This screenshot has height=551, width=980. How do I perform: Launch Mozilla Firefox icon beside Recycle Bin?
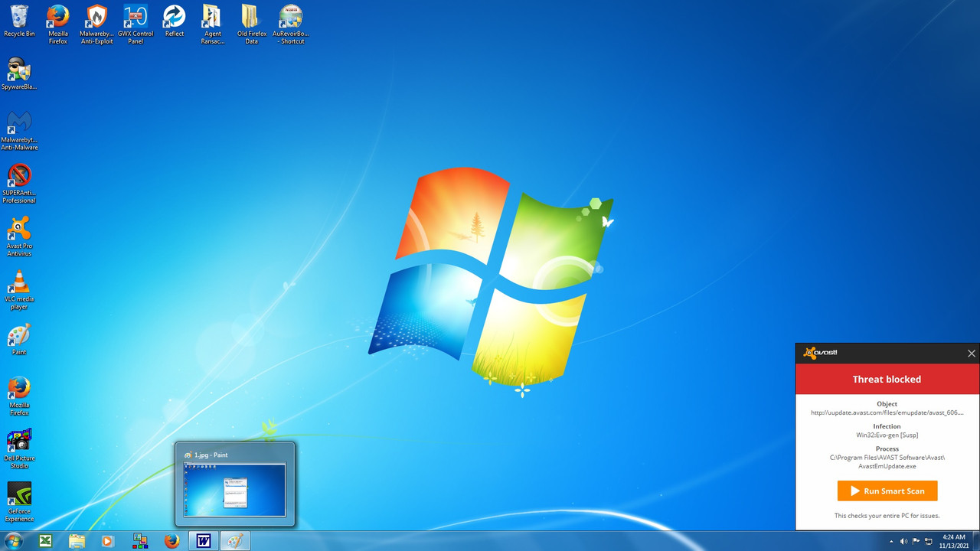coord(58,24)
